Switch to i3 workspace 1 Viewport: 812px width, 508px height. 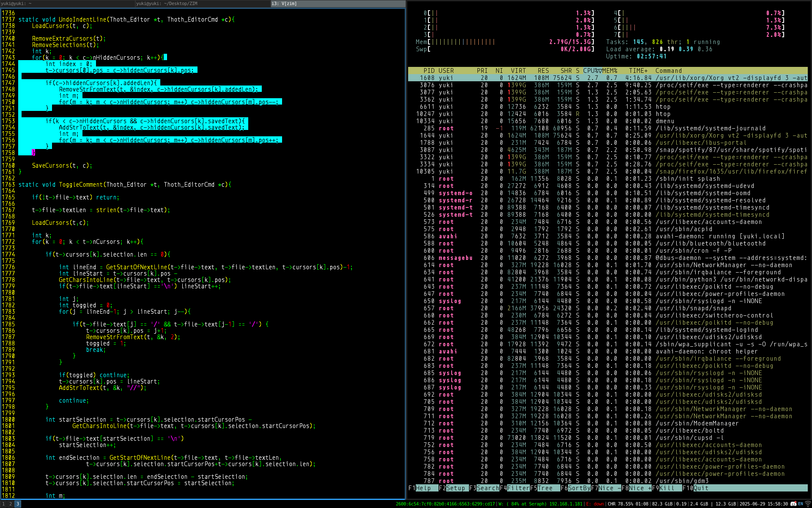(x=3, y=504)
